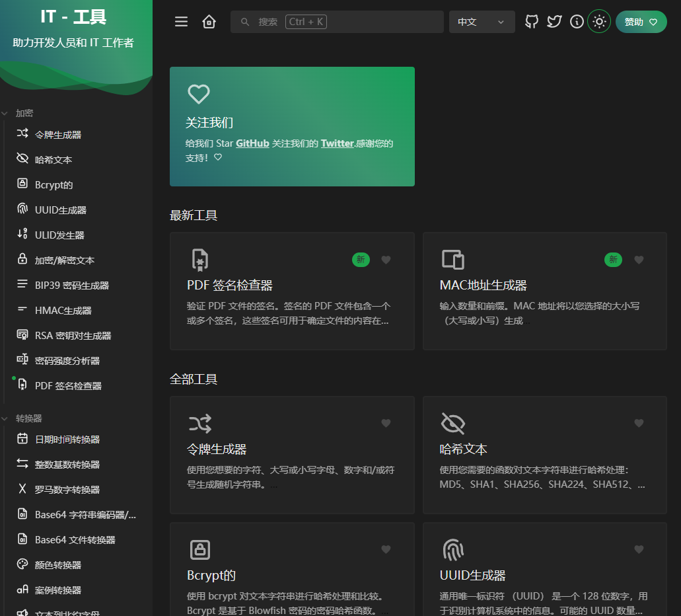This screenshot has height=616, width=681.
Task: Open the GitHub icon in header
Action: click(x=532, y=22)
